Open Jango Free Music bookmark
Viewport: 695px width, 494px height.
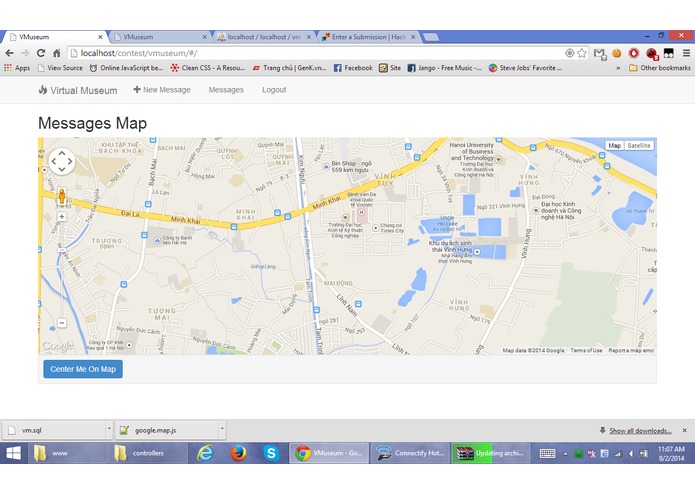tap(445, 68)
